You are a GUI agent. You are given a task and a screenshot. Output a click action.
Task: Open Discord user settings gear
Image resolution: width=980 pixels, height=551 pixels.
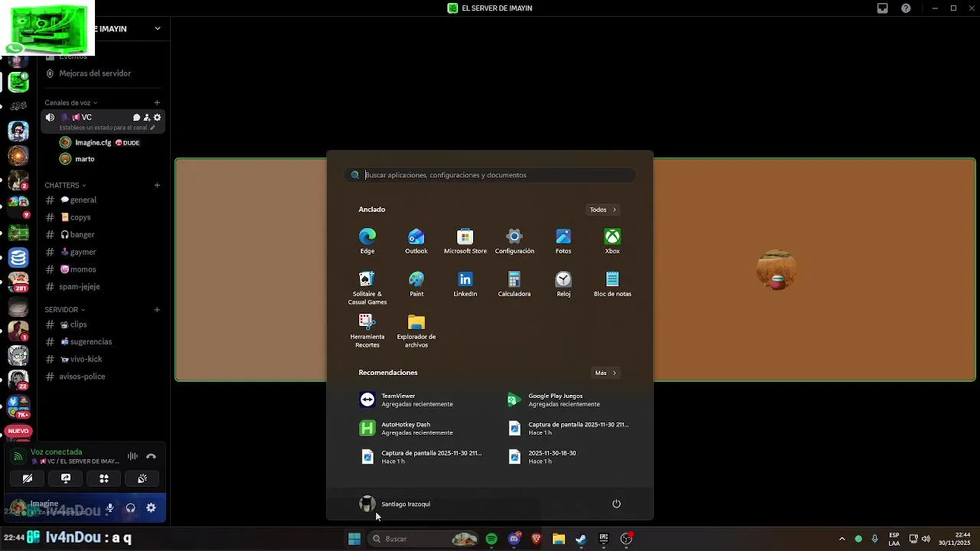[151, 507]
